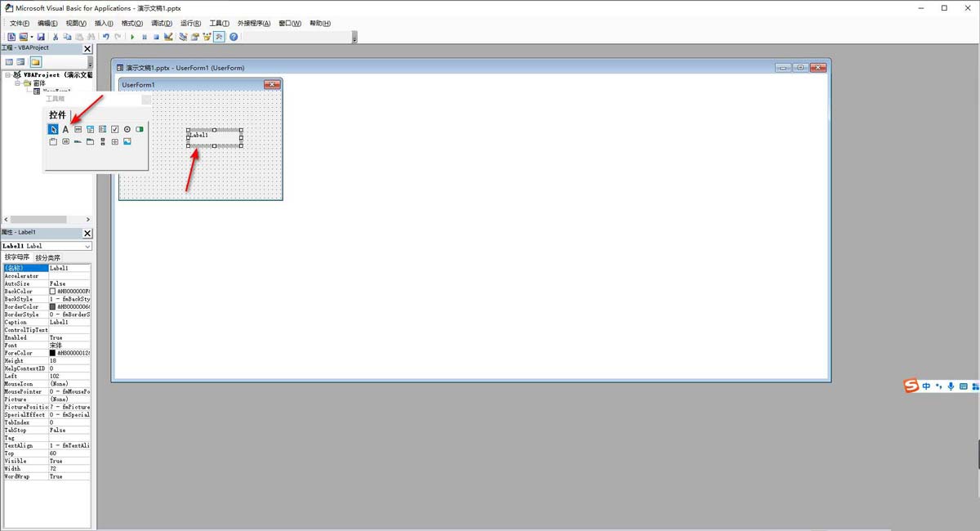This screenshot has height=531, width=980.
Task: Click the Undo toolbar icon
Action: (105, 37)
